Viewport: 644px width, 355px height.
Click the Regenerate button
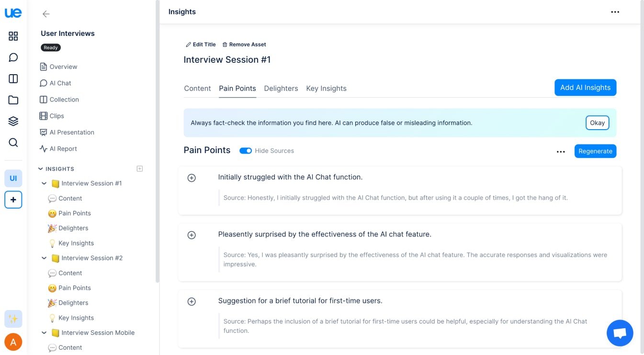(x=595, y=151)
